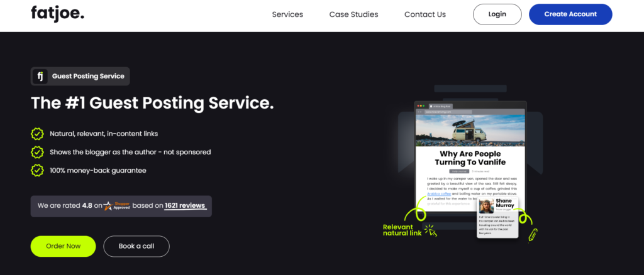Click the Create Account button
Screen dimensions: 644x275
tap(570, 14)
